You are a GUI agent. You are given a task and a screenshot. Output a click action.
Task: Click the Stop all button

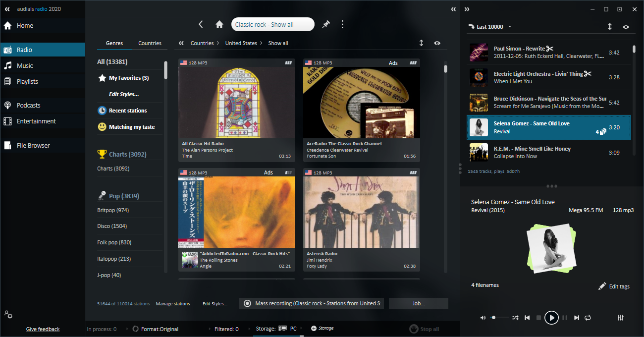(424, 329)
